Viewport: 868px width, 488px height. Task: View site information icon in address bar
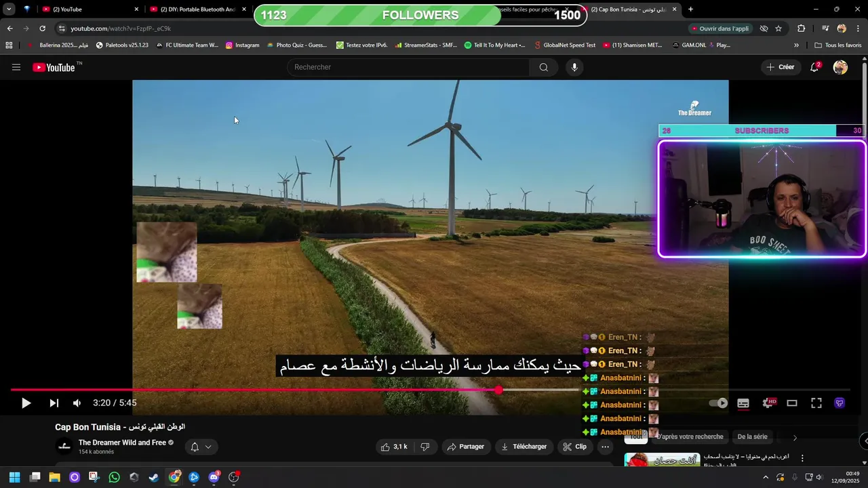pyautogui.click(x=62, y=28)
